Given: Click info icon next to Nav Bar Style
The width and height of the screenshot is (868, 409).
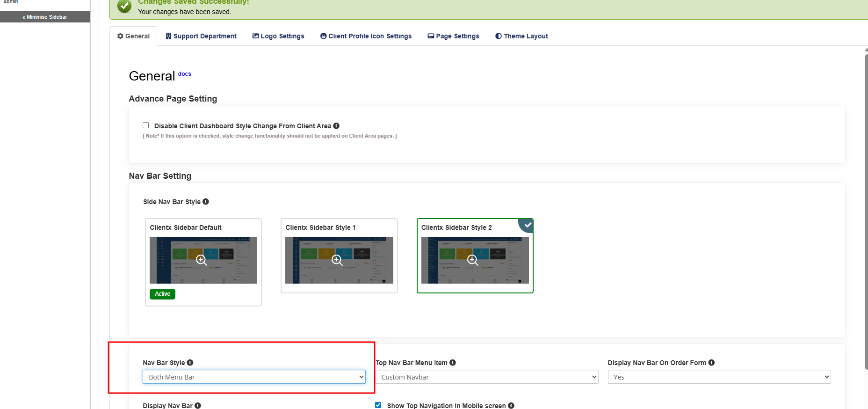Looking at the screenshot, I should (x=190, y=363).
